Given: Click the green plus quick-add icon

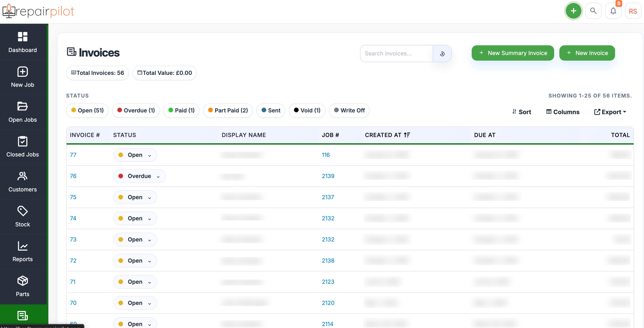Looking at the screenshot, I should pyautogui.click(x=573, y=11).
